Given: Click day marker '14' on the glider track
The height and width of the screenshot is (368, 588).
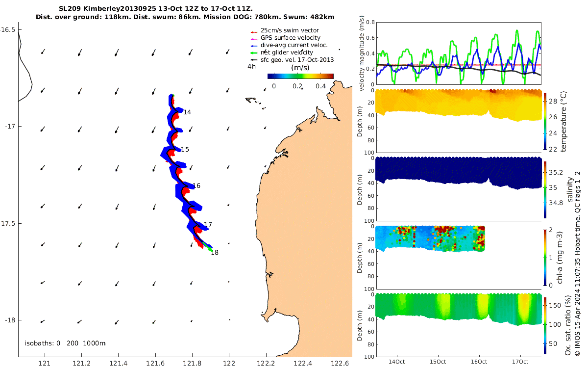Looking at the screenshot, I should click(x=187, y=112).
